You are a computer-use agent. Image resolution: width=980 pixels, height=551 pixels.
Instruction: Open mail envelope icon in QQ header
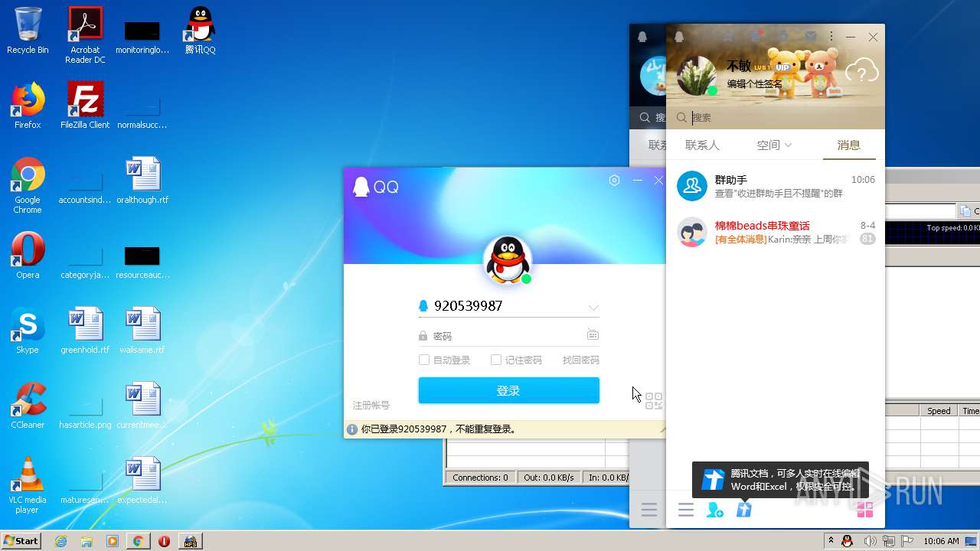pyautogui.click(x=810, y=37)
